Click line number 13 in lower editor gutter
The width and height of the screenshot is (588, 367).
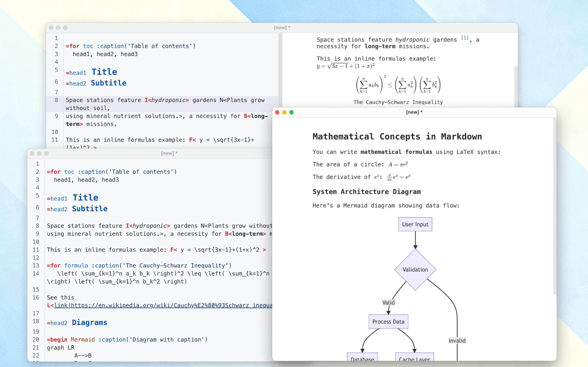tap(36, 266)
